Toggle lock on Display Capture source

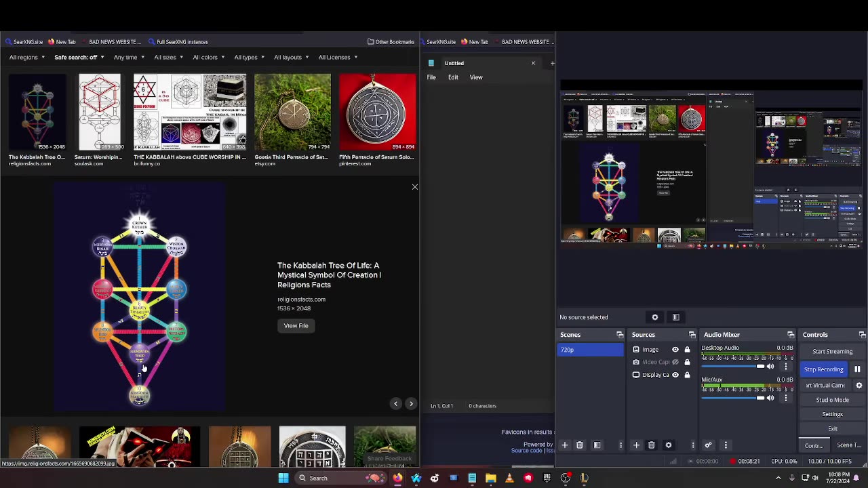click(x=687, y=375)
